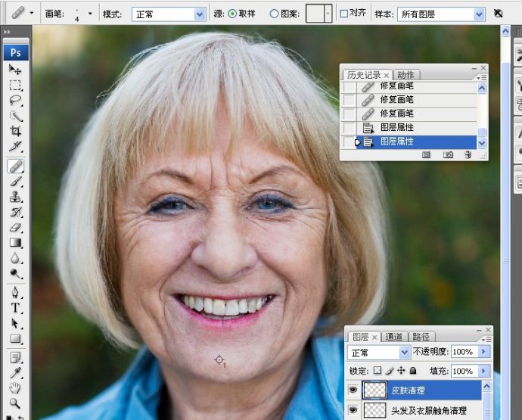The image size is (522, 420).
Task: Select the Hand tool
Action: (15, 388)
